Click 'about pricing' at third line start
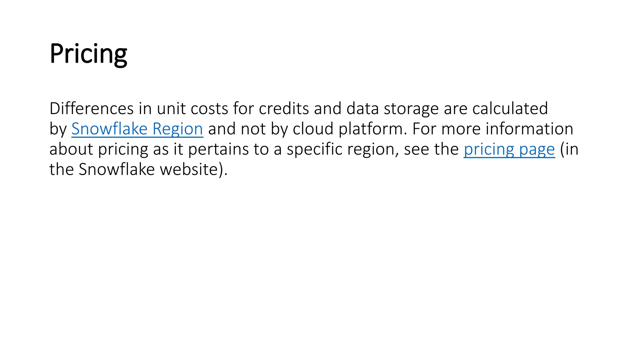The height and width of the screenshot is (362, 644). 99,149
